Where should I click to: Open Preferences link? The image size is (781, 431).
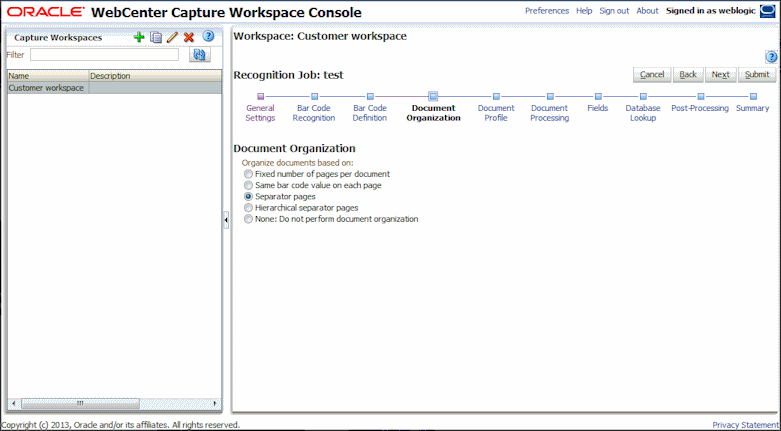click(x=547, y=11)
